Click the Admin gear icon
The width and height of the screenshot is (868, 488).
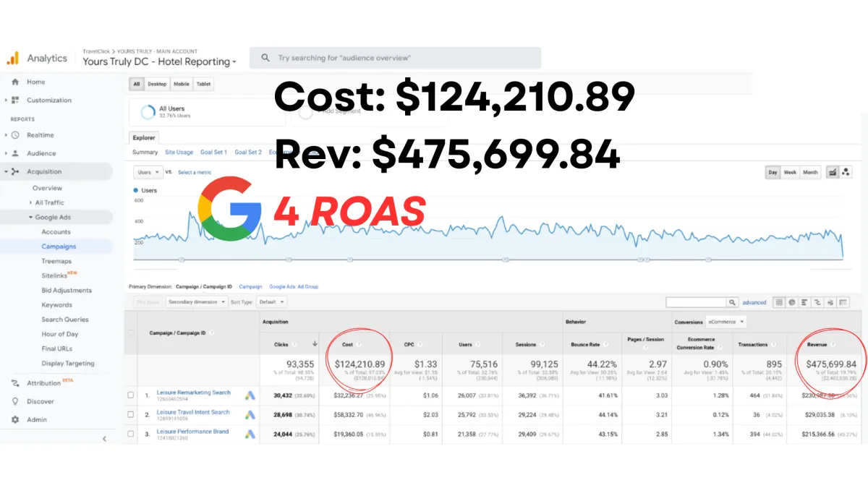[x=15, y=419]
